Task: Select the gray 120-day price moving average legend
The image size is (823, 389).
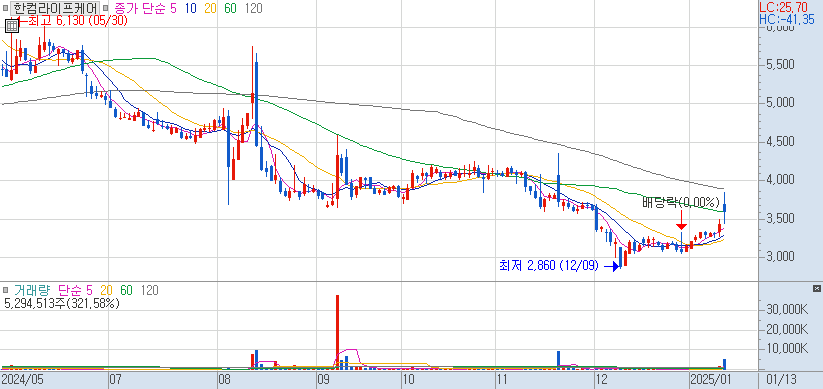Action: point(254,8)
